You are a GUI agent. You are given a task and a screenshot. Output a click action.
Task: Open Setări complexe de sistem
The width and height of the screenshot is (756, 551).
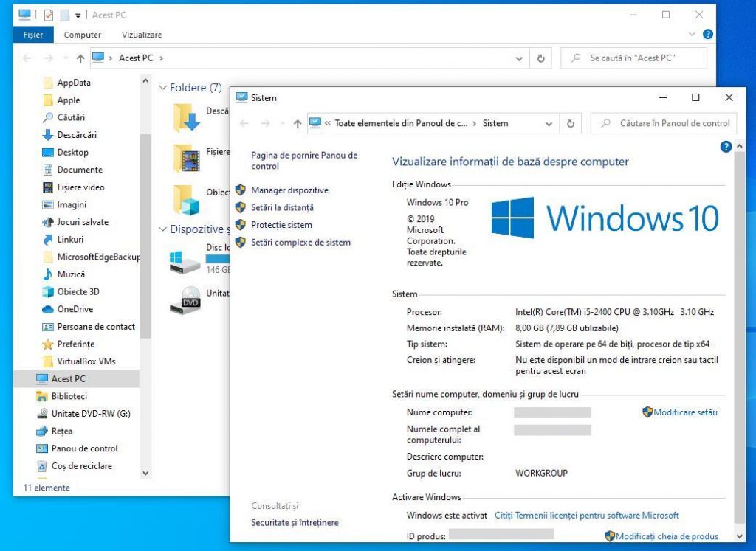pyautogui.click(x=300, y=243)
